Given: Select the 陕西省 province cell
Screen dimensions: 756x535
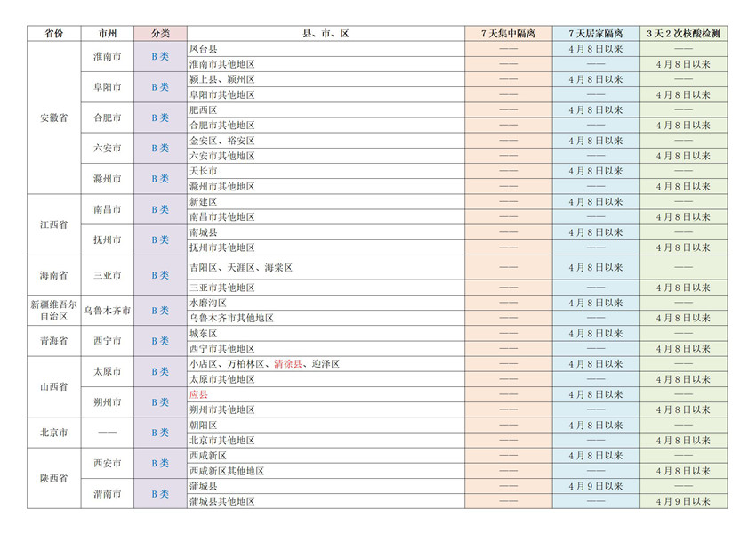Looking at the screenshot, I should point(53,478).
